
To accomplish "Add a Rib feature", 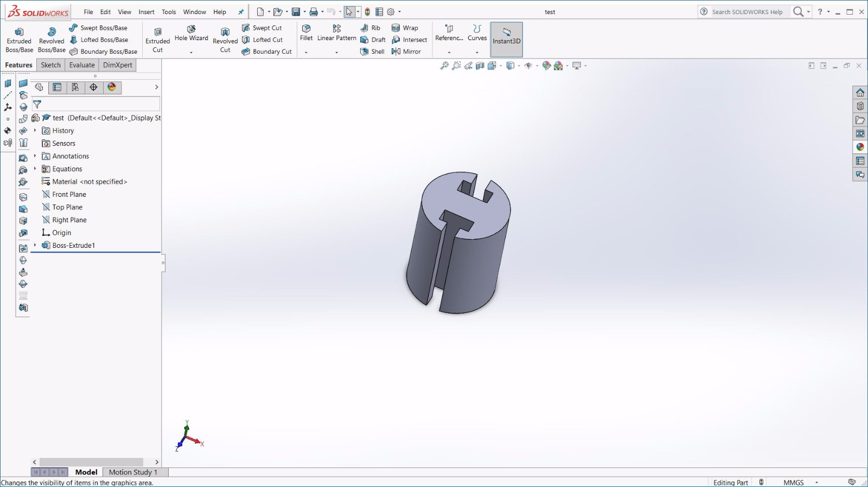I will 370,28.
